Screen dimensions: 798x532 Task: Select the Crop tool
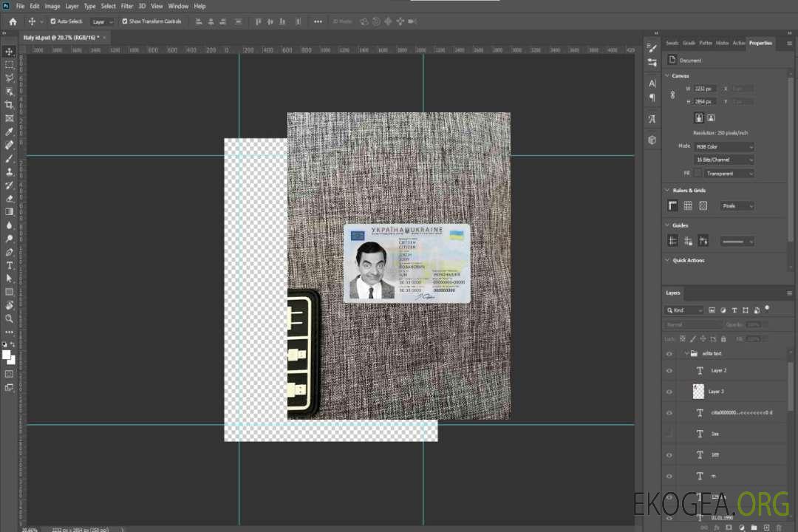(10, 105)
